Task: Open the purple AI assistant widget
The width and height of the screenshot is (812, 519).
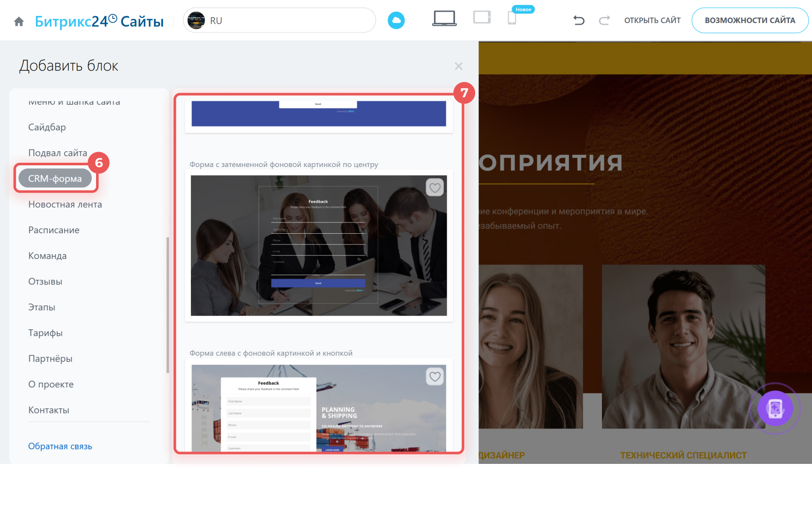Action: point(775,408)
